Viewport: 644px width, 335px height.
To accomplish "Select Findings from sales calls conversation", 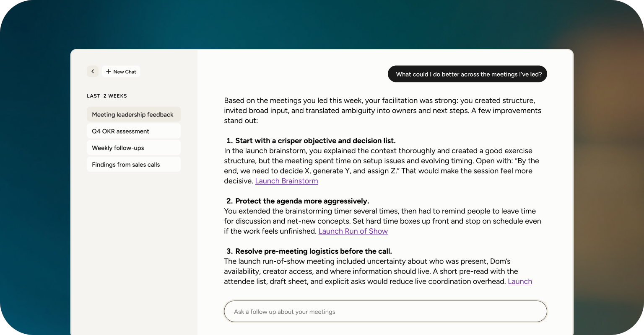I will pos(134,165).
